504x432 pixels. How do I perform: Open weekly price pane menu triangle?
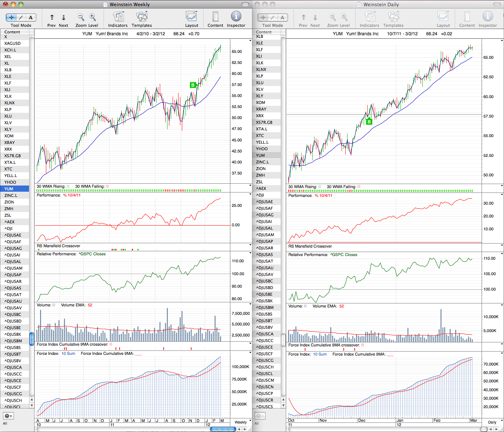click(251, 40)
